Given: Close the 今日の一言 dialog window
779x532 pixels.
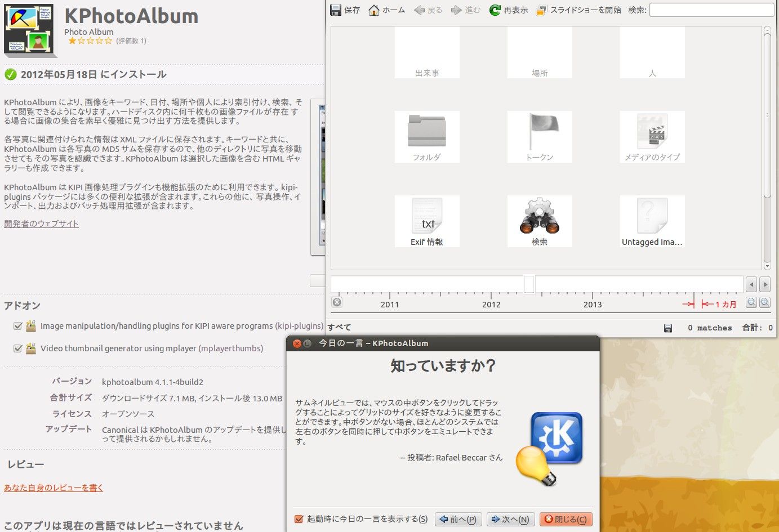Looking at the screenshot, I should (x=297, y=343).
